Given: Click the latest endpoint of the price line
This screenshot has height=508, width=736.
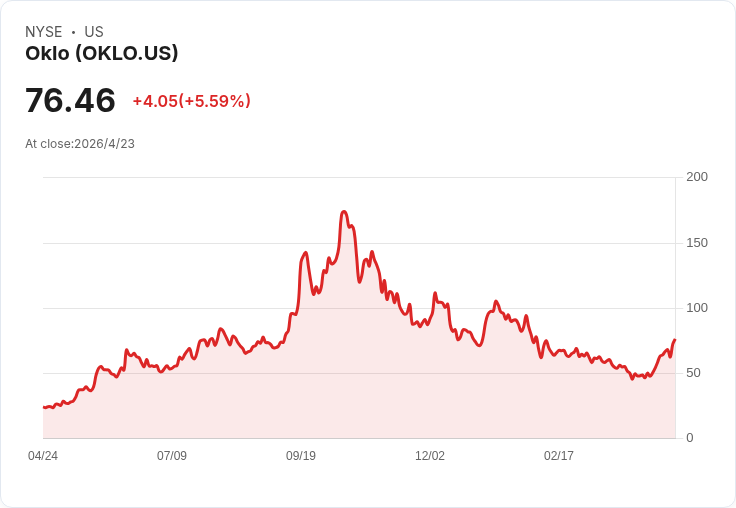Looking at the screenshot, I should pyautogui.click(x=675, y=339).
